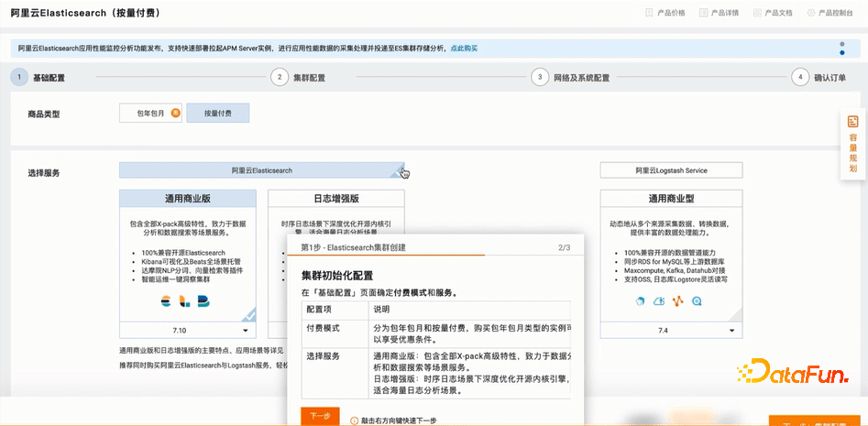Open the 7.10 version dropdown

188,331
